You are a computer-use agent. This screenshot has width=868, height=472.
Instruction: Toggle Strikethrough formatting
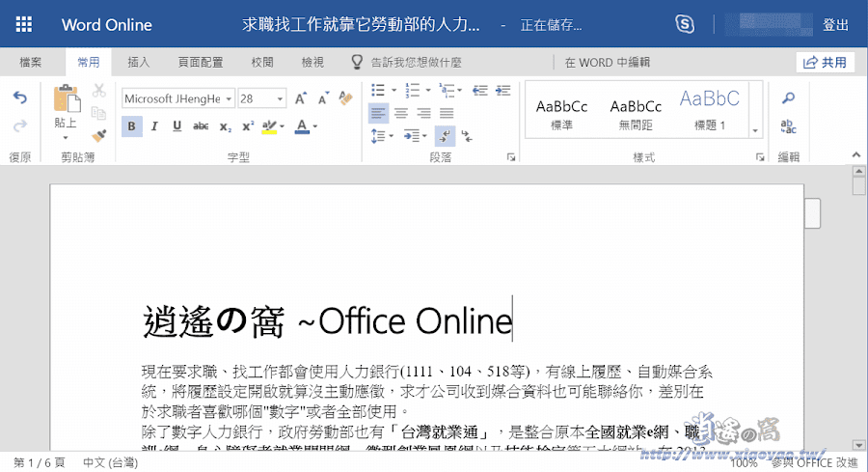[x=201, y=126]
